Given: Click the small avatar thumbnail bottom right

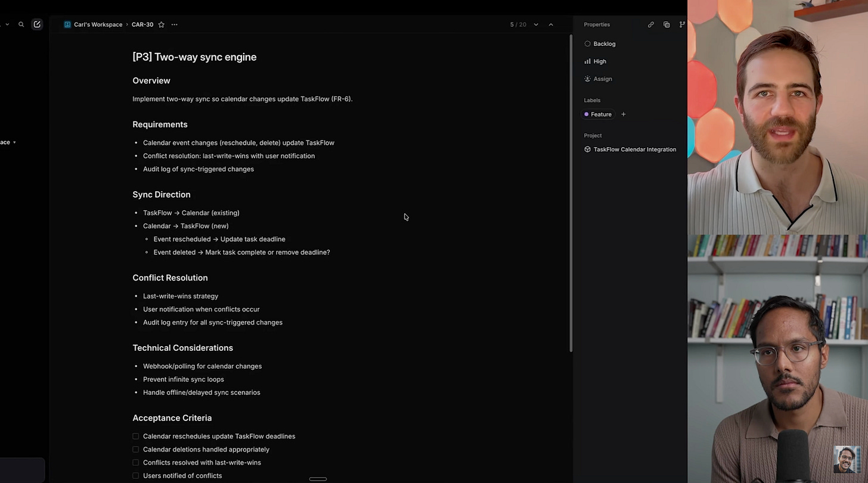Looking at the screenshot, I should coord(847,459).
